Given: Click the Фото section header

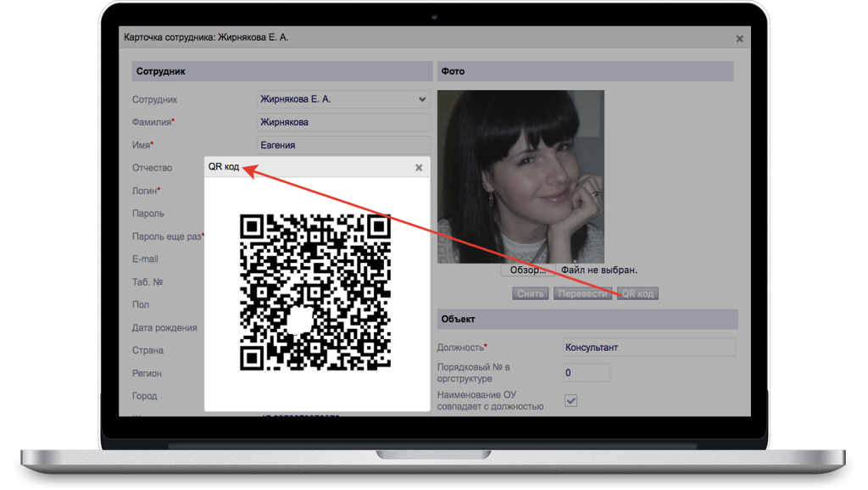Looking at the screenshot, I should point(585,71).
